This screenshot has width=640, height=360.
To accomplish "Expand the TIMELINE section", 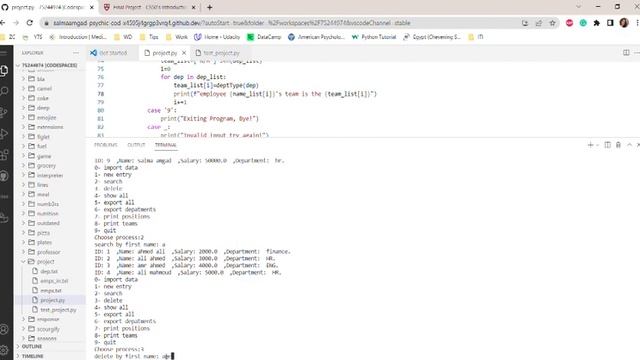I will (x=32, y=356).
